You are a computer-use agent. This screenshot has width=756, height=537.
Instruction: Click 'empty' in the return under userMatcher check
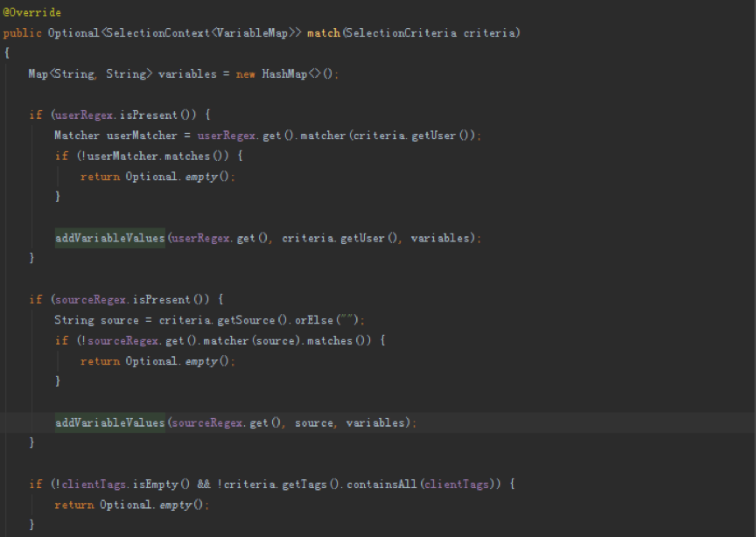[x=201, y=177]
